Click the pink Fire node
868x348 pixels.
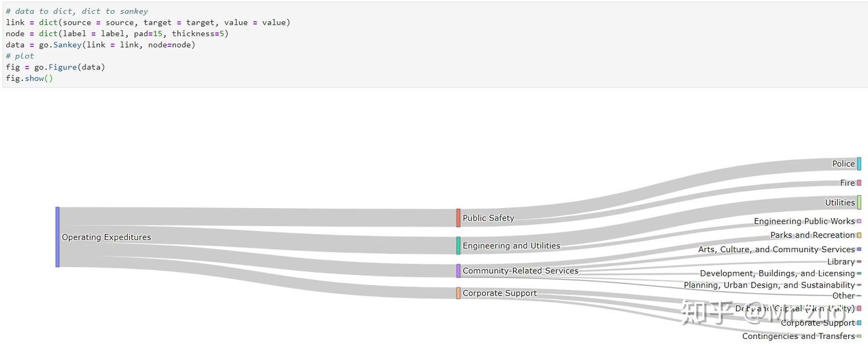(x=859, y=183)
